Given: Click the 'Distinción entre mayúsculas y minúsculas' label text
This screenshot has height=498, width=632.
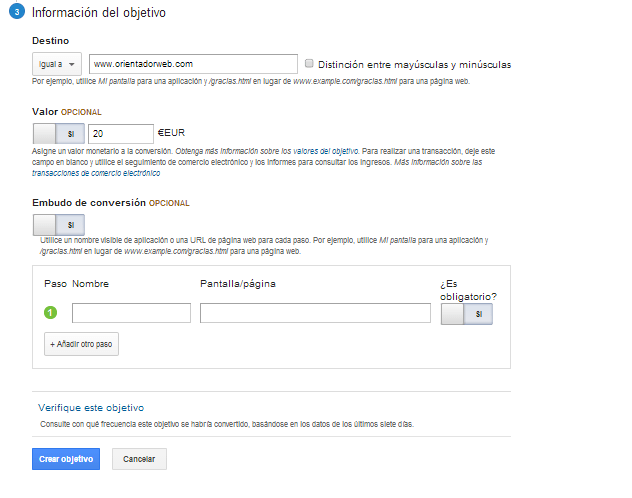Looking at the screenshot, I should pyautogui.click(x=414, y=64).
